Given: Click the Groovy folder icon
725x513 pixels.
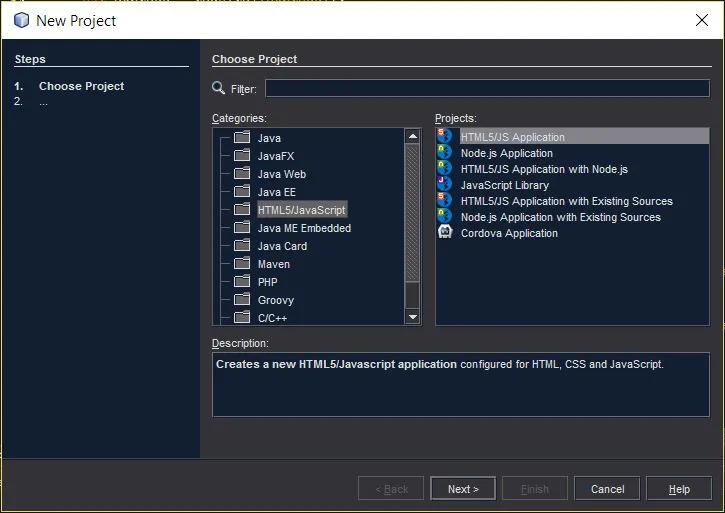Looking at the screenshot, I should (x=242, y=299).
